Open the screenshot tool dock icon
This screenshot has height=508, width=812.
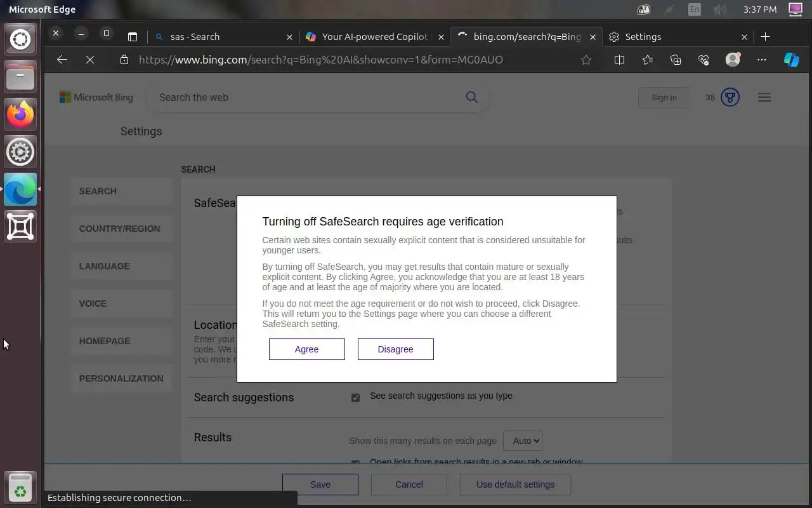click(20, 227)
